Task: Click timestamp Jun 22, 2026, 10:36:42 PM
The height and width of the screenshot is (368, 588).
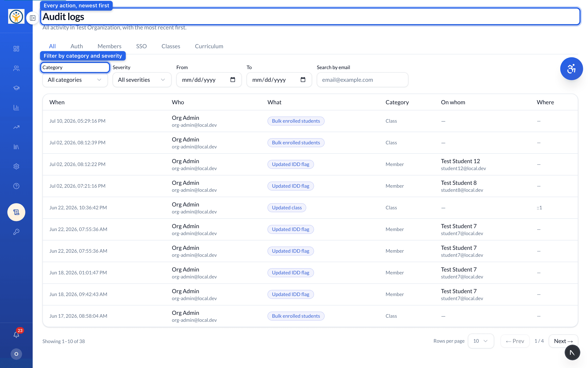Action: click(78, 208)
